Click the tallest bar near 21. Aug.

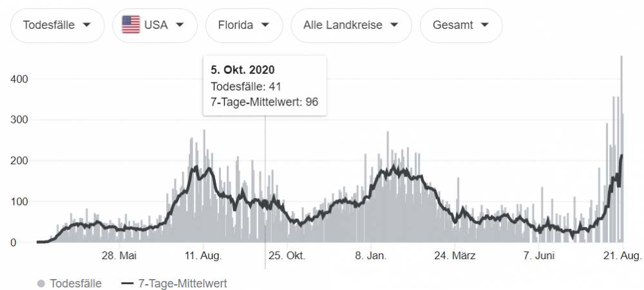[621, 148]
